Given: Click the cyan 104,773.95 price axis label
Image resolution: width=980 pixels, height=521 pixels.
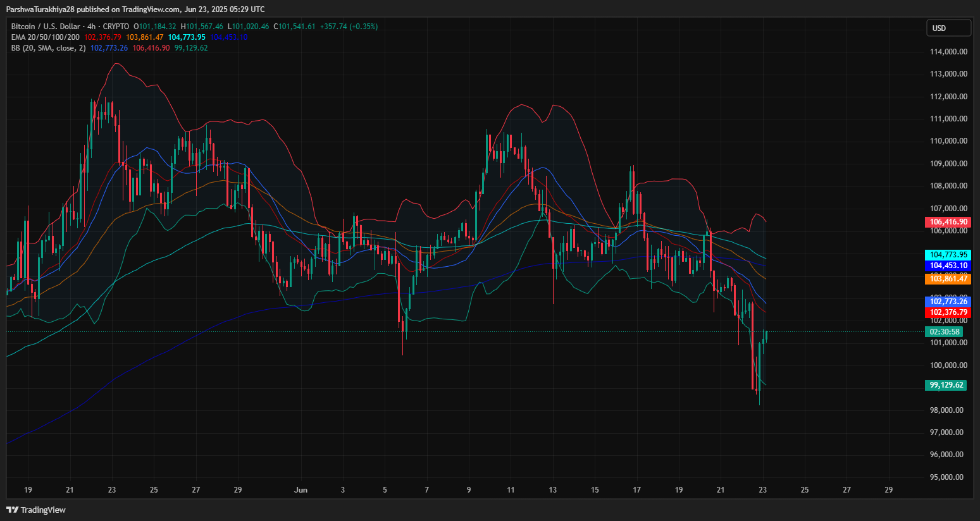Looking at the screenshot, I should [x=948, y=255].
